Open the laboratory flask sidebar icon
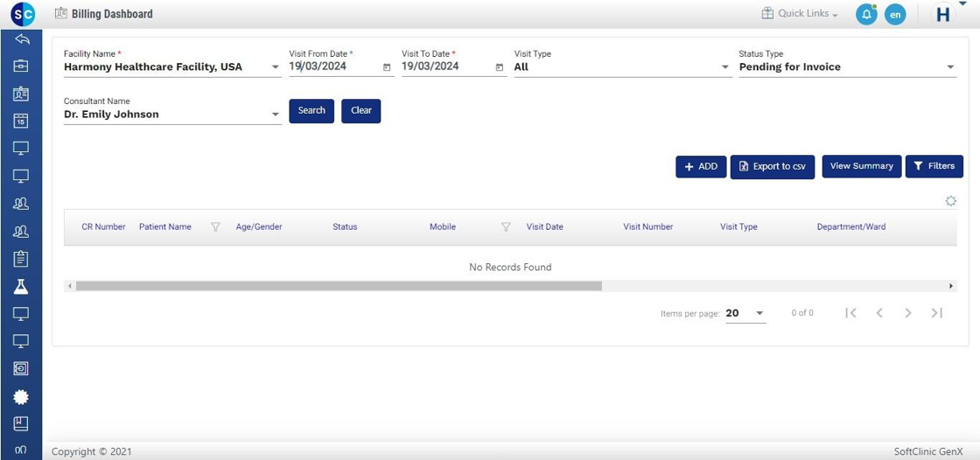The height and width of the screenshot is (460, 980). click(21, 287)
